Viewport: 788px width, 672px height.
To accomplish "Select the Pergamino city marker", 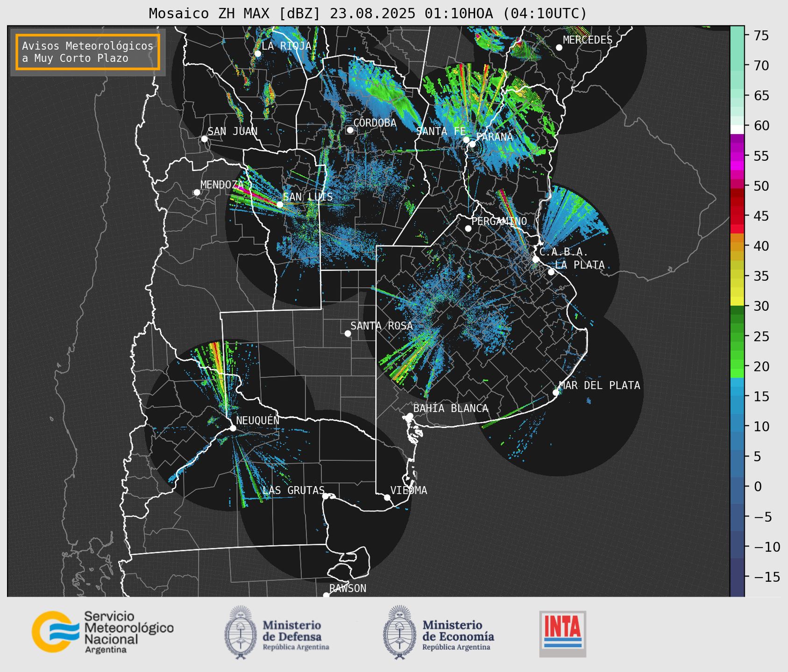I will (x=468, y=229).
